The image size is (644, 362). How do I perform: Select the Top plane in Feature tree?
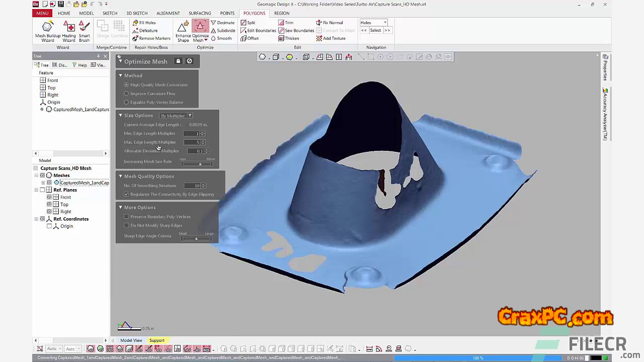click(51, 87)
